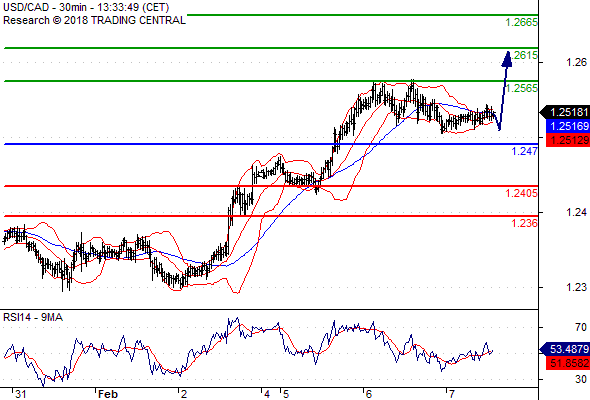Image resolution: width=590 pixels, height=400 pixels.
Task: Click the red 1.25129 value tag
Action: pos(568,140)
